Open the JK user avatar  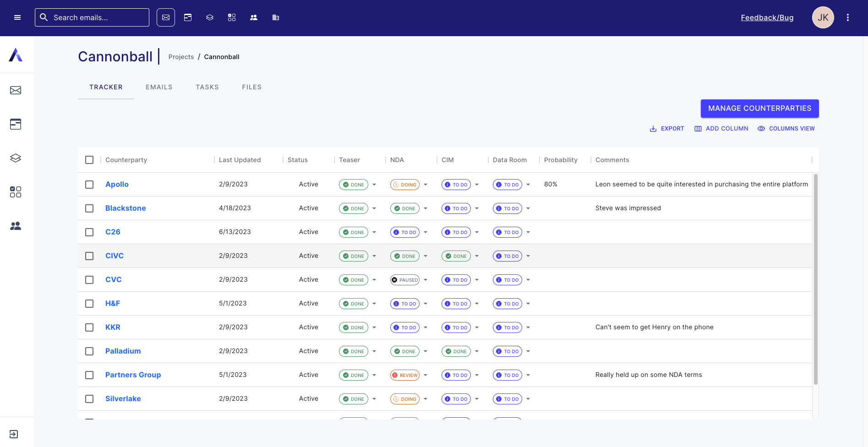click(823, 17)
